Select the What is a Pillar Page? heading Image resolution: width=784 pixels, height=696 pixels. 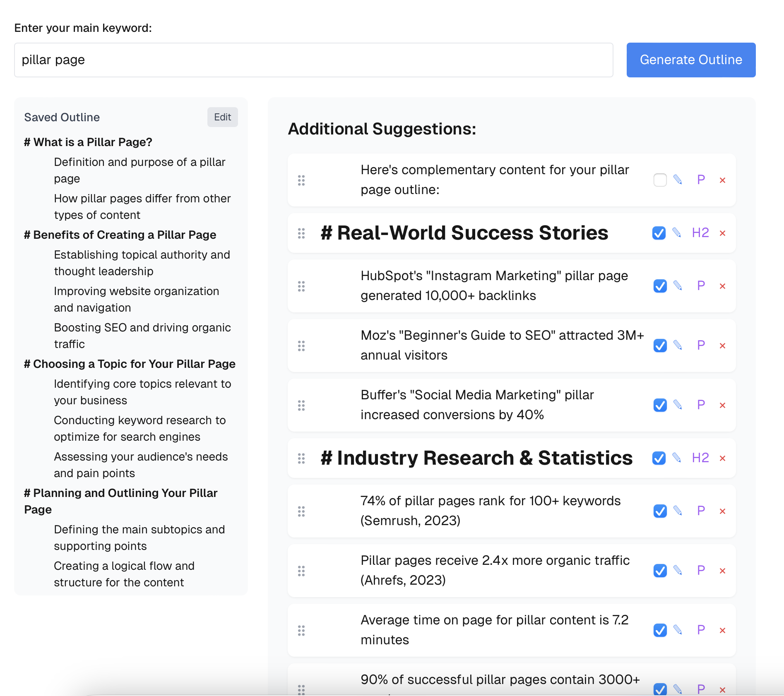tap(88, 142)
